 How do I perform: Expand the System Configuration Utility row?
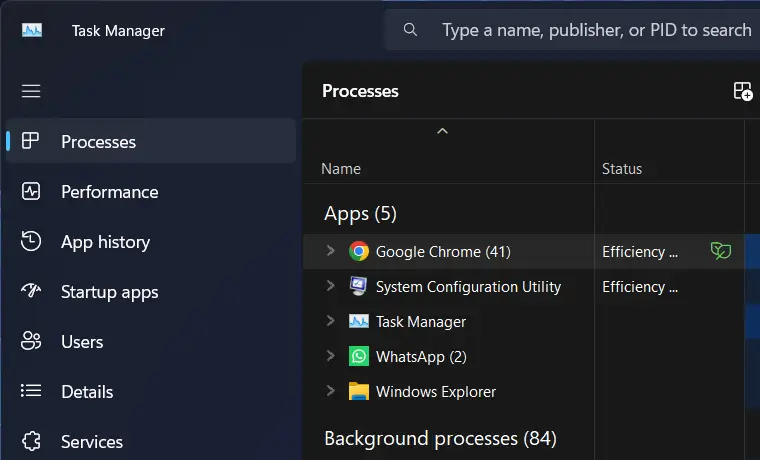(x=331, y=286)
